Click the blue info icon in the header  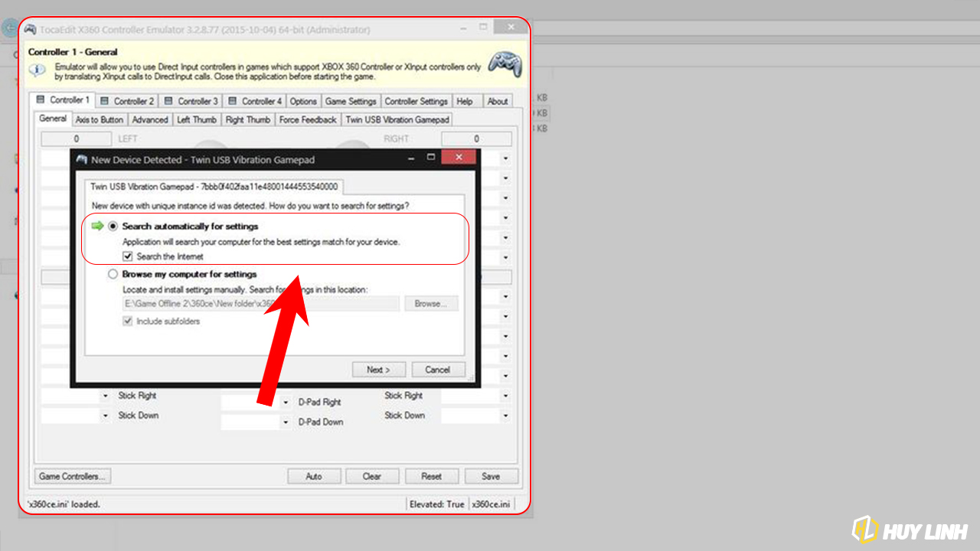pyautogui.click(x=37, y=70)
